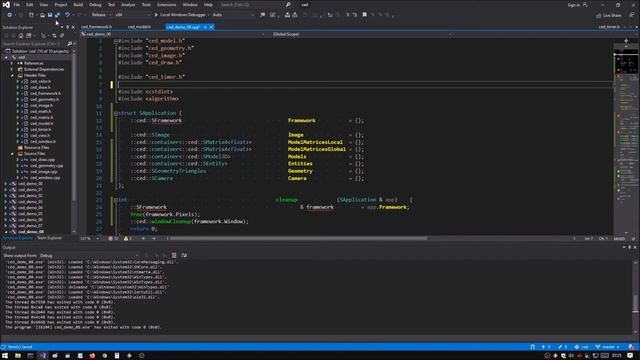
Task: Close the Solution Explorer panel
Action: click(73, 27)
